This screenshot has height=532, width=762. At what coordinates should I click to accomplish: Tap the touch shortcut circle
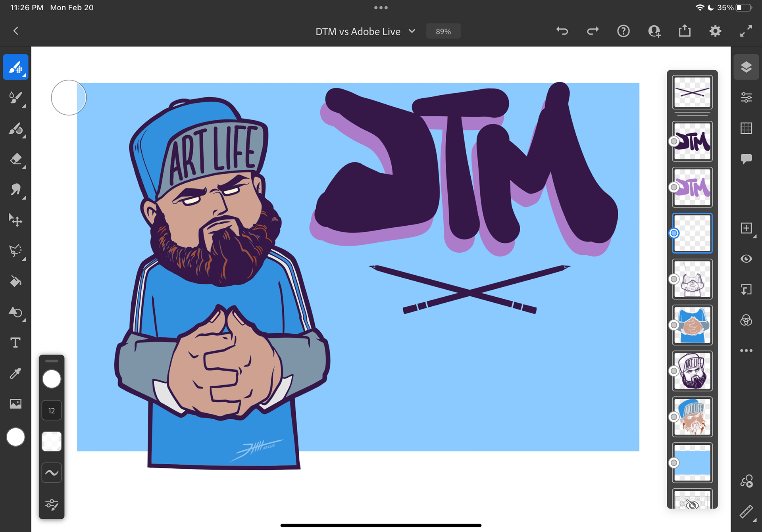point(69,98)
